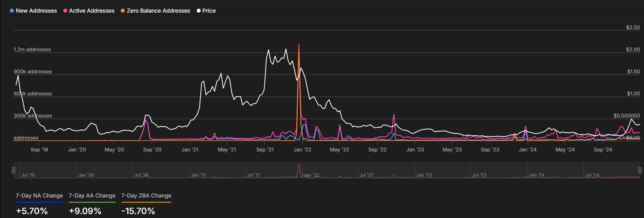The image size is (644, 218).
Task: Click the orange Zero Balance legend dot
Action: click(123, 11)
